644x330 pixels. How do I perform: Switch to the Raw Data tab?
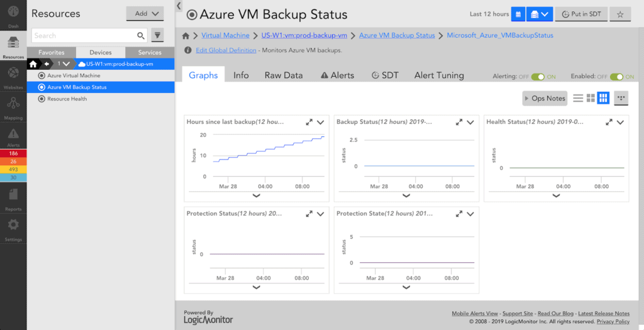tap(284, 75)
